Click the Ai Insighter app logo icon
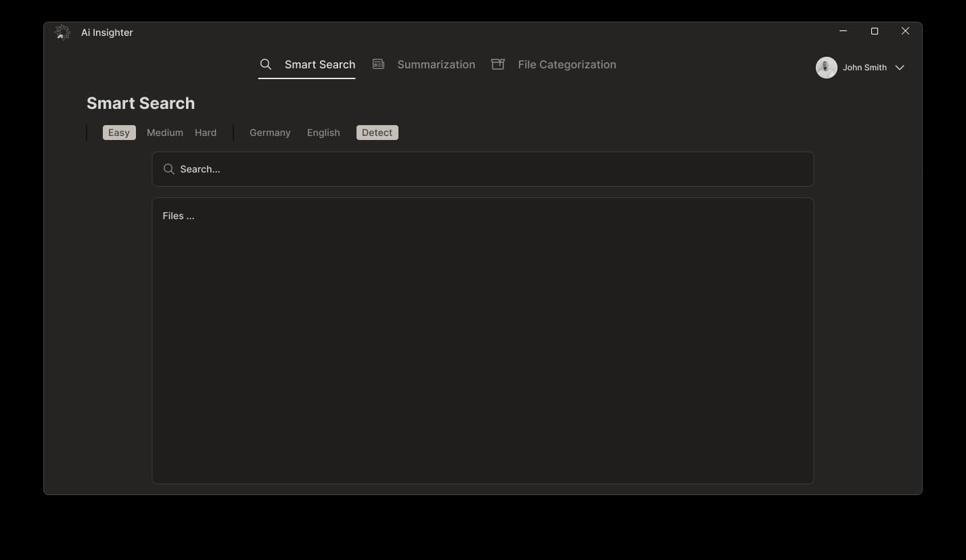The image size is (966, 560). click(x=62, y=32)
